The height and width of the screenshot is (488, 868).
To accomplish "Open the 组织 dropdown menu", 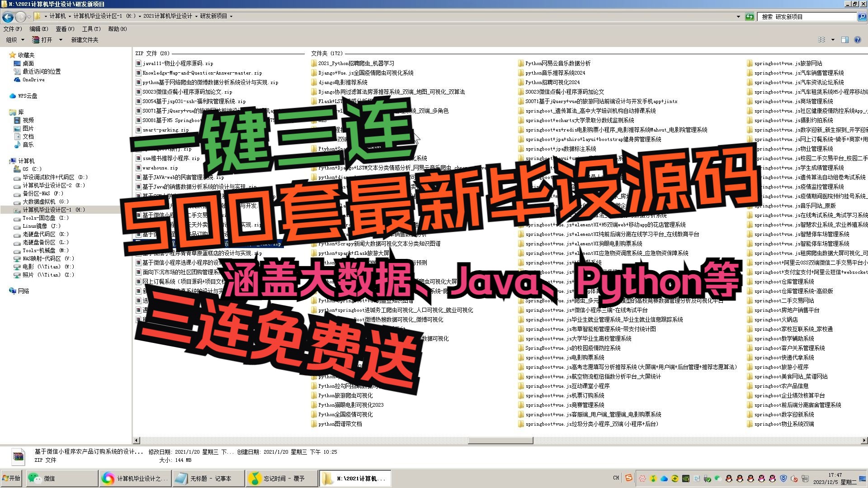I will (14, 40).
